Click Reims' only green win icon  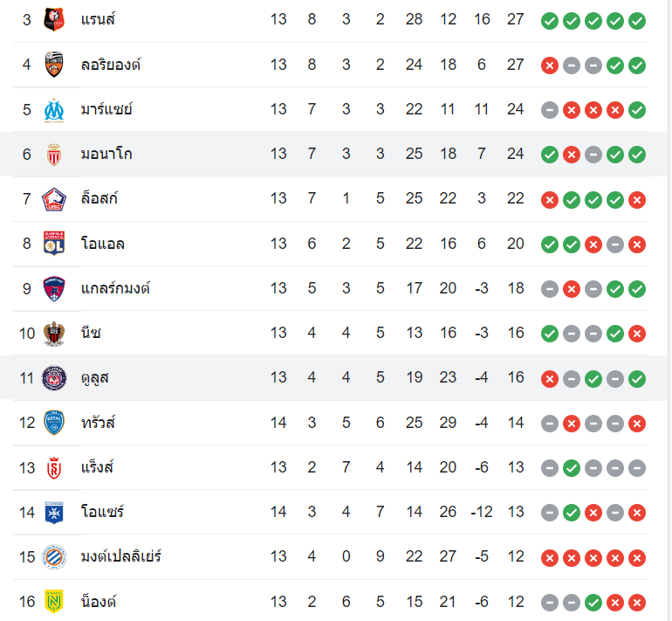pos(572,467)
